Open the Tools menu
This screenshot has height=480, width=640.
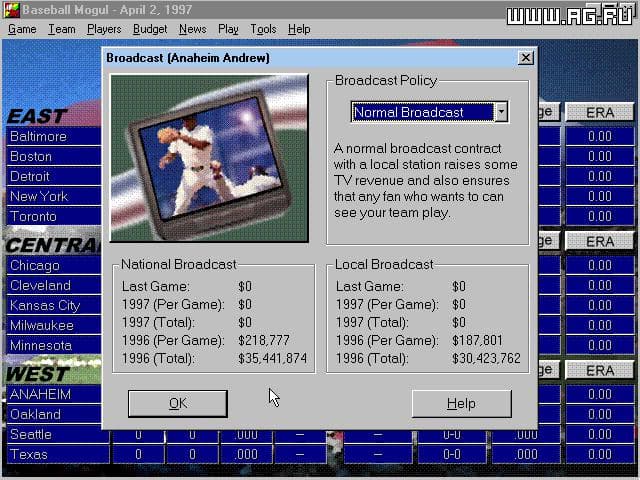click(x=263, y=29)
